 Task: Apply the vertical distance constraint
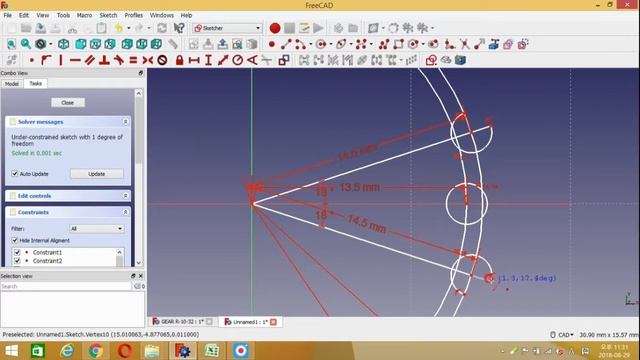coord(208,60)
